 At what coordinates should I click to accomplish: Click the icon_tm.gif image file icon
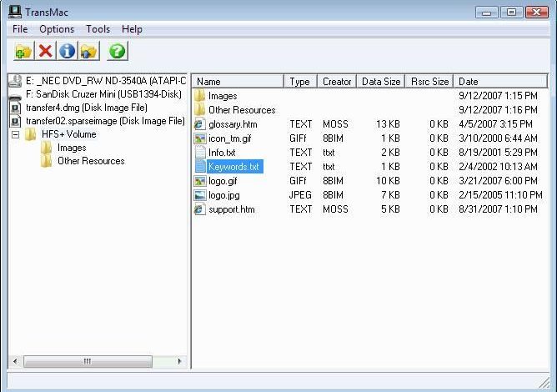pos(199,138)
